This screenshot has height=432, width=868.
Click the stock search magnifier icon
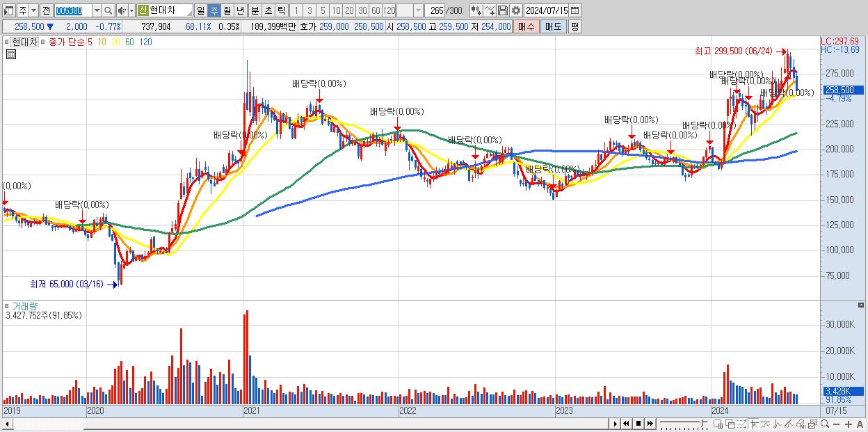(x=108, y=10)
